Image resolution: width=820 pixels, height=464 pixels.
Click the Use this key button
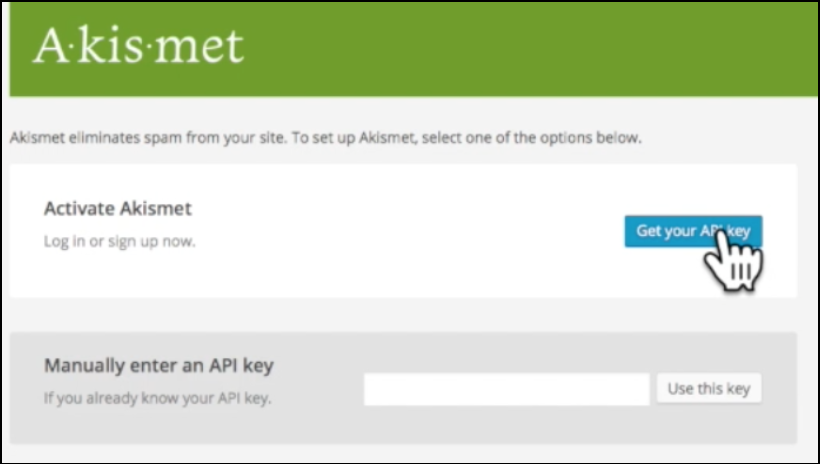[709, 388]
